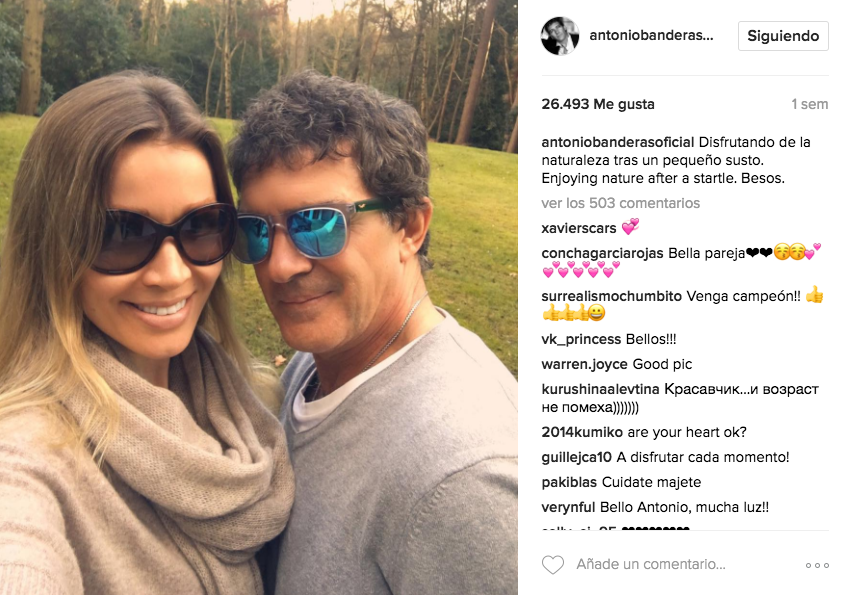The width and height of the screenshot is (851, 595).
Task: Open surrealismochumbito profile
Action: pyautogui.click(x=611, y=296)
